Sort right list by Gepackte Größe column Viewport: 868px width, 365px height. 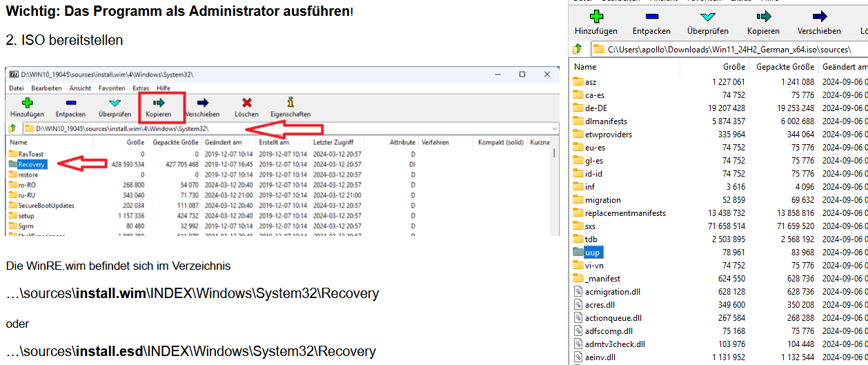784,67
